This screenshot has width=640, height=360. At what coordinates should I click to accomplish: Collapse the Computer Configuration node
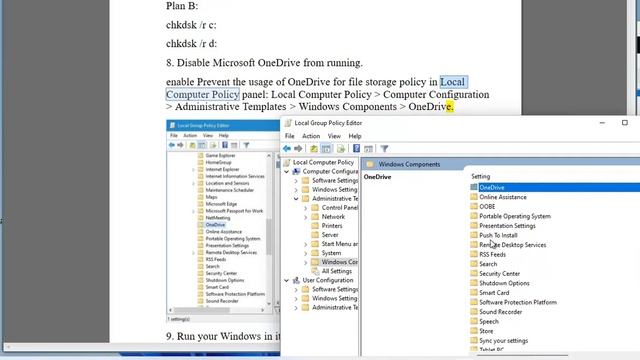(x=287, y=172)
